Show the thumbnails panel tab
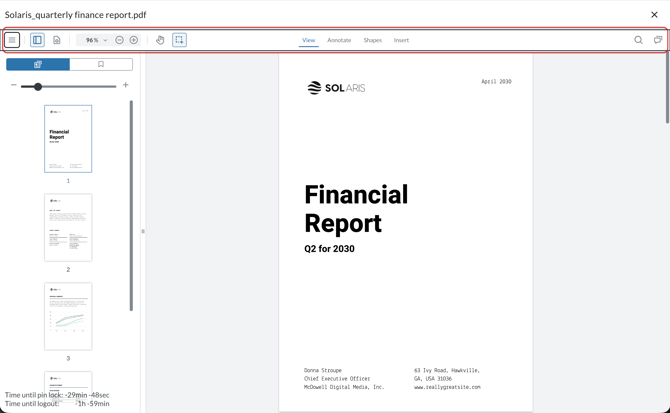Screen dimensions: 670x413 point(38,64)
